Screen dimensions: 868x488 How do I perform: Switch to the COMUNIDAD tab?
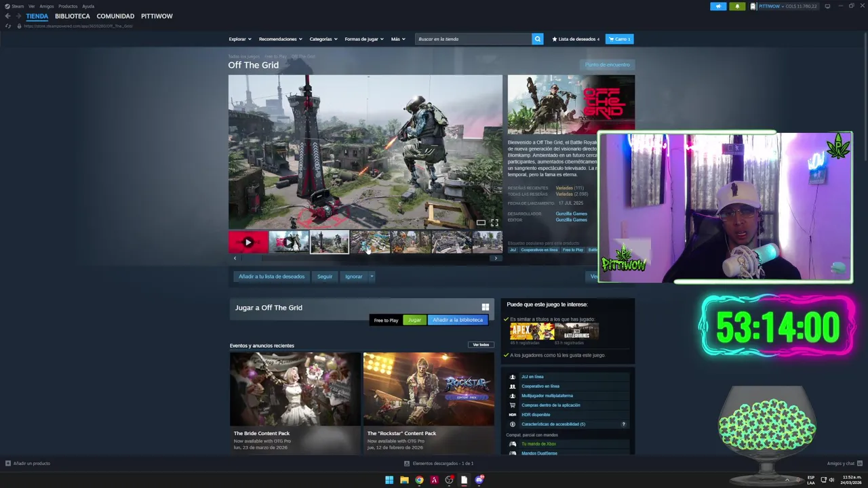point(115,16)
